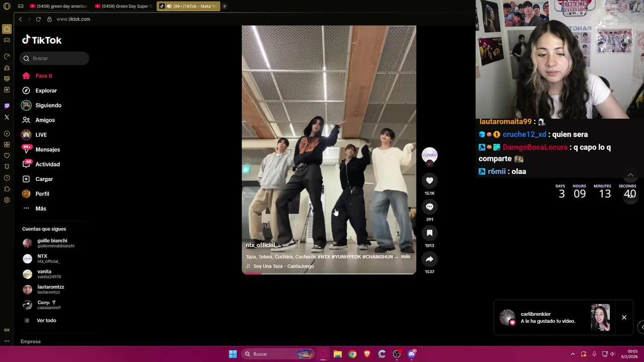Viewport: 644px width, 362px height.
Task: Open OBS Studio from taskbar
Action: [396, 354]
